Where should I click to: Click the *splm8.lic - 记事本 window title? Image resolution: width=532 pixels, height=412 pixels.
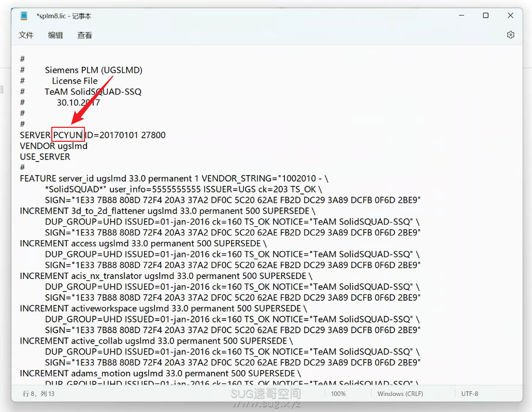pyautogui.click(x=64, y=16)
